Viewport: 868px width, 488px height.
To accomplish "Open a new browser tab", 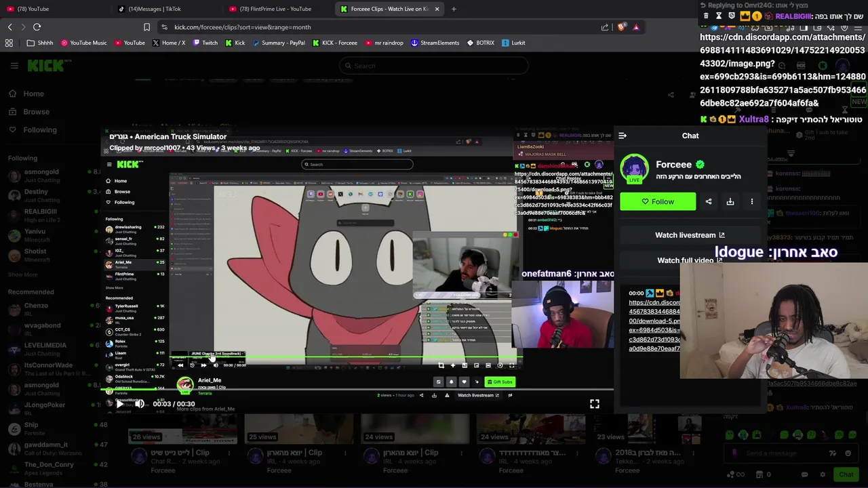I will (454, 9).
